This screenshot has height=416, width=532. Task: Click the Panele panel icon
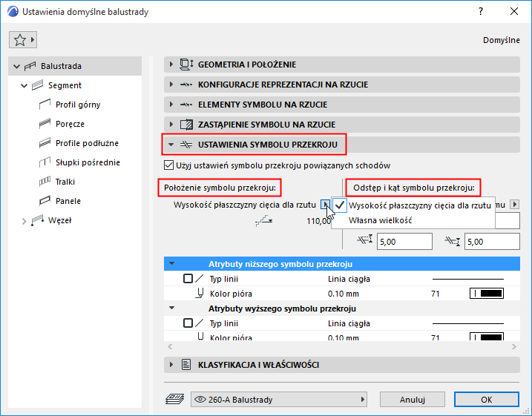pyautogui.click(x=45, y=201)
